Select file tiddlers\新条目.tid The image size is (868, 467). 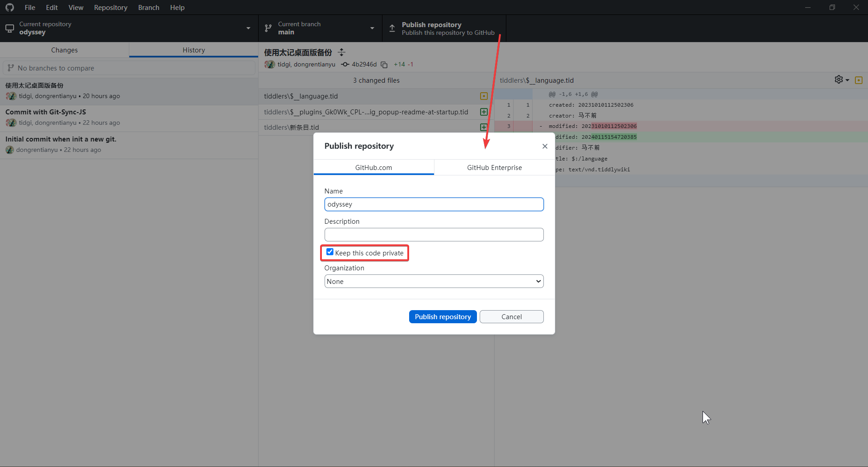[376, 127]
